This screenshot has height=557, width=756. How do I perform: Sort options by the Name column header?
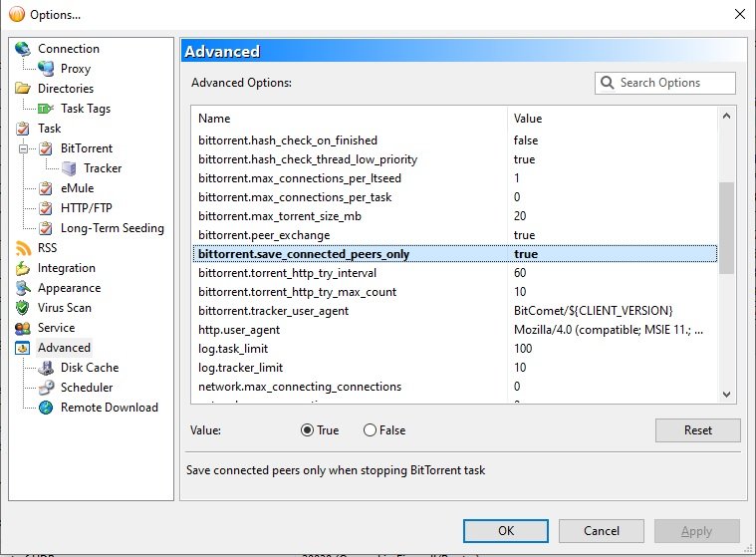(x=349, y=119)
